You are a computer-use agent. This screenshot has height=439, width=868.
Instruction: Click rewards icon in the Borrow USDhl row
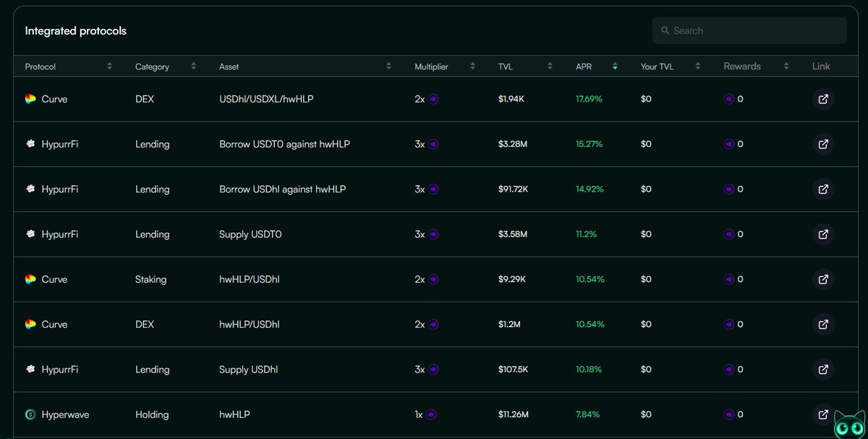(x=729, y=189)
